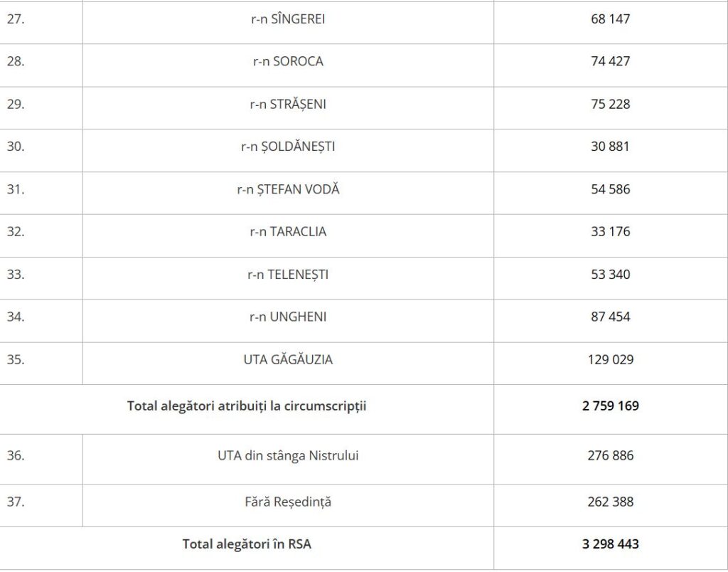This screenshot has height=572, width=728.
Task: Select Total alegători atribuiți la circumscripții text
Action: coord(247,406)
